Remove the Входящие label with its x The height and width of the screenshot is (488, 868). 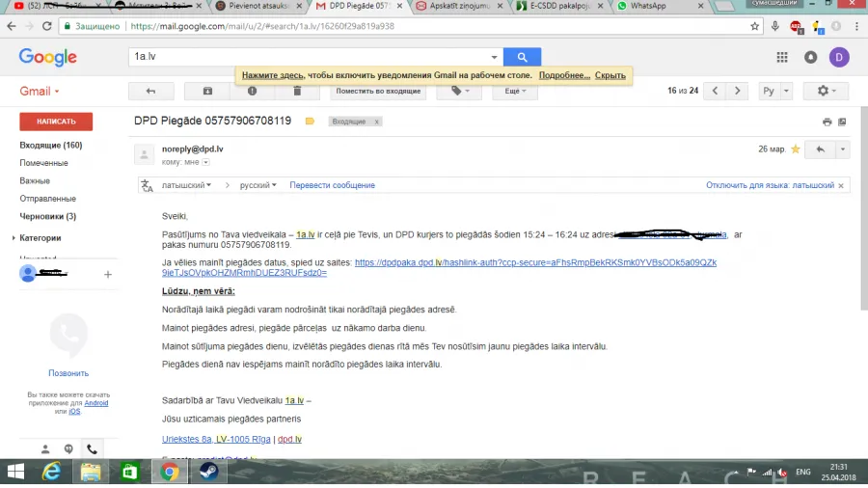tap(376, 122)
